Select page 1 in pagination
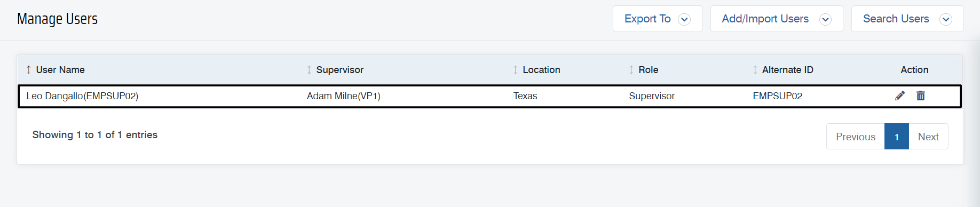 tap(897, 137)
